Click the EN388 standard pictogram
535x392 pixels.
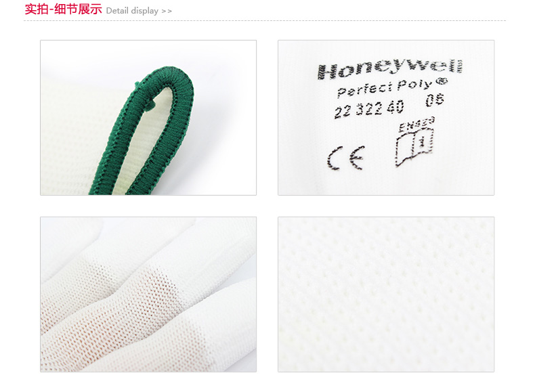point(416,142)
